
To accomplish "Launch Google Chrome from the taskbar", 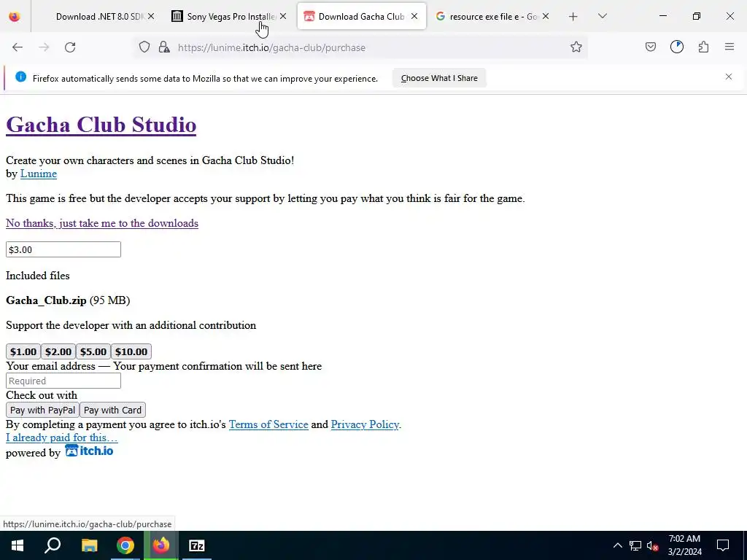I will (x=125, y=545).
